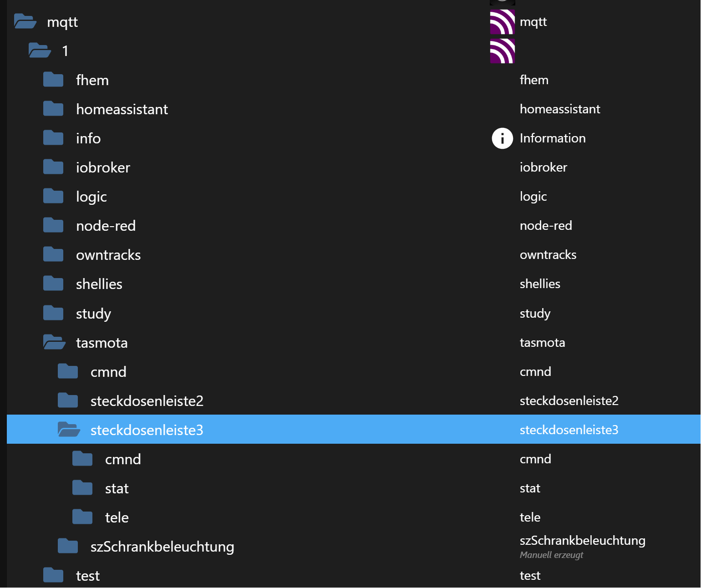Expand the steckdosenleiste2 folder

(68, 400)
